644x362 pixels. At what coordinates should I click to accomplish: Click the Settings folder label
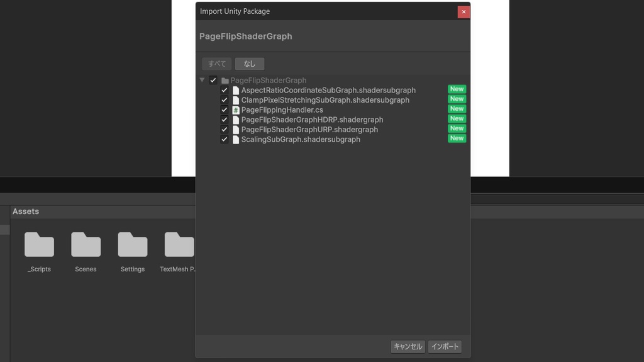(x=133, y=269)
